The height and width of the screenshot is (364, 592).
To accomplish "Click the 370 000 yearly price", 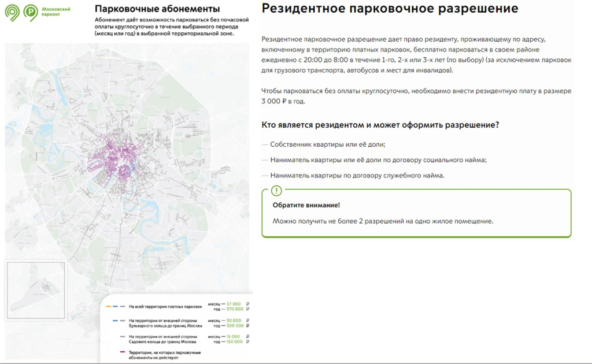I will pos(235,309).
